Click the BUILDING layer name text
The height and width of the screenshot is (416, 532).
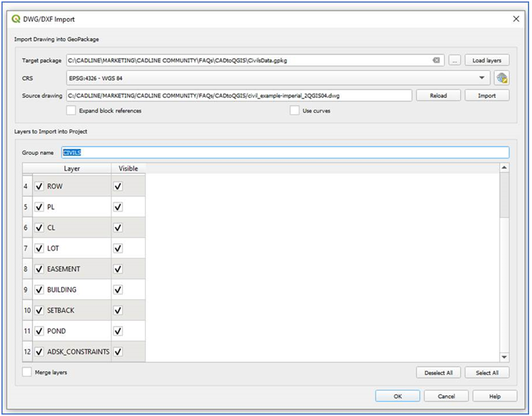coord(62,290)
